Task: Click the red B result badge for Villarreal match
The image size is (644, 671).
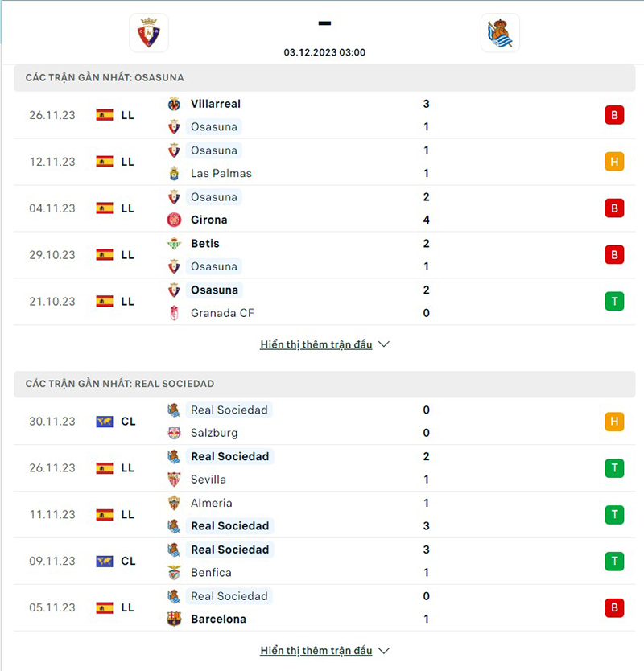Action: point(614,115)
